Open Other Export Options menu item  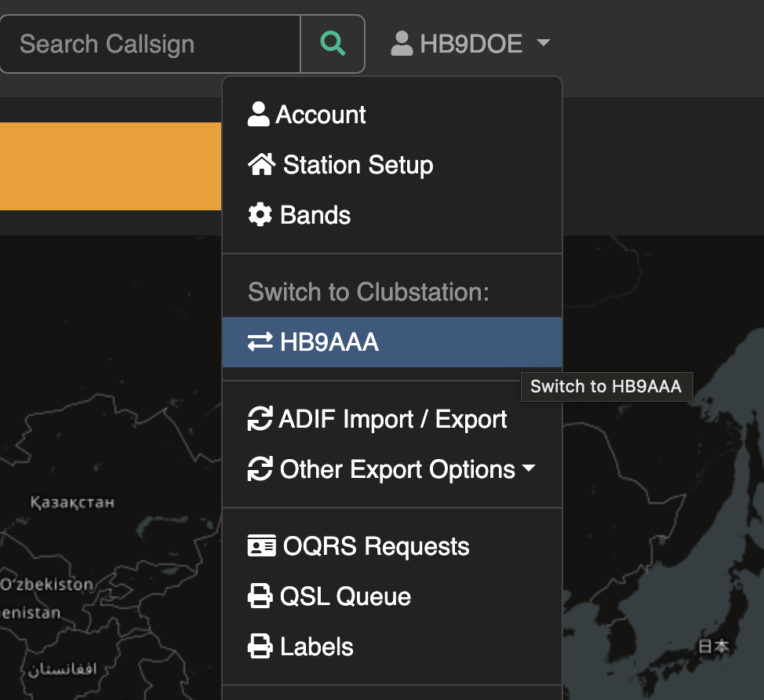tap(392, 469)
